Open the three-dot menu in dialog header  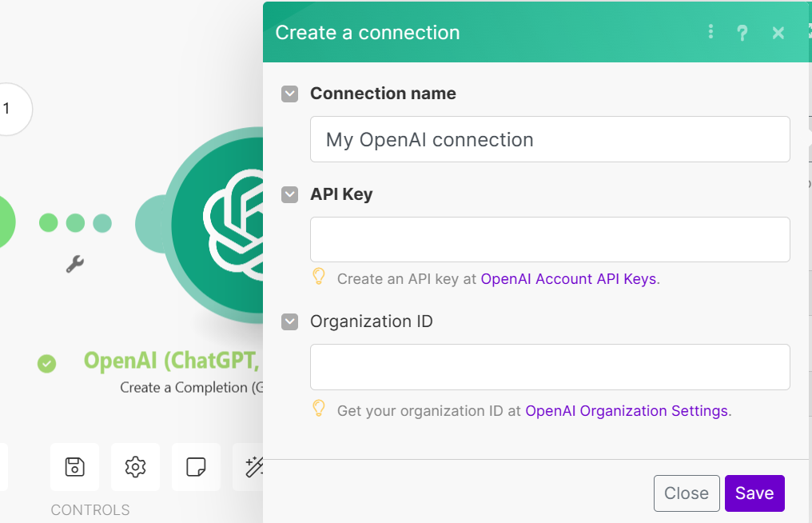710,32
